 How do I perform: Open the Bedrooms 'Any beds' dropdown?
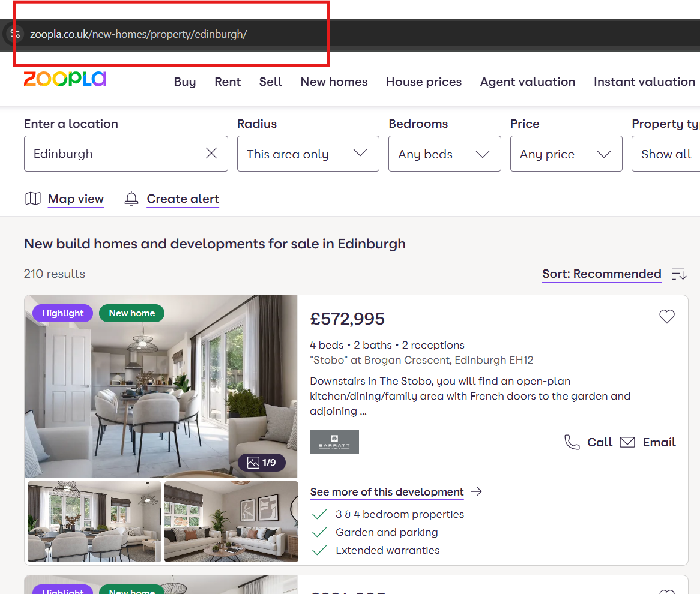pyautogui.click(x=445, y=154)
